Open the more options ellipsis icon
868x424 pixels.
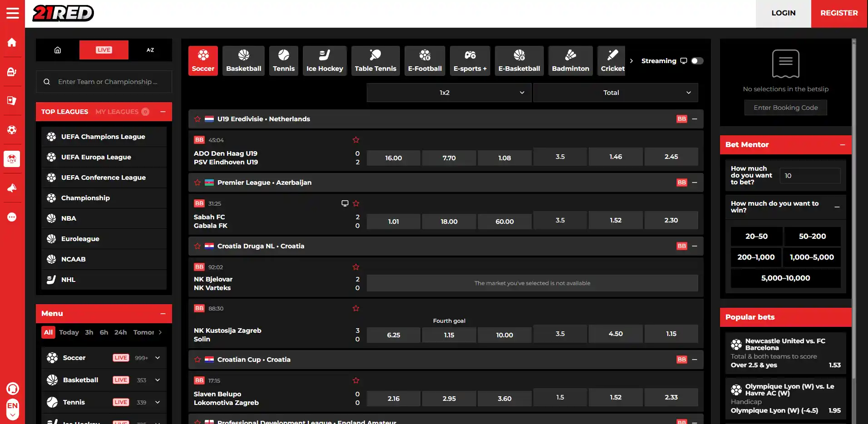click(x=12, y=217)
